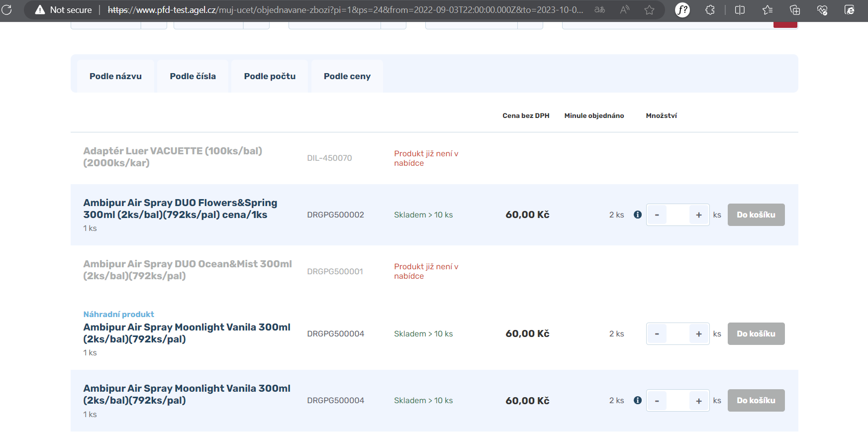The height and width of the screenshot is (439, 868).
Task: Click info icon for Ambipur Flowers&Spring row
Action: click(637, 215)
